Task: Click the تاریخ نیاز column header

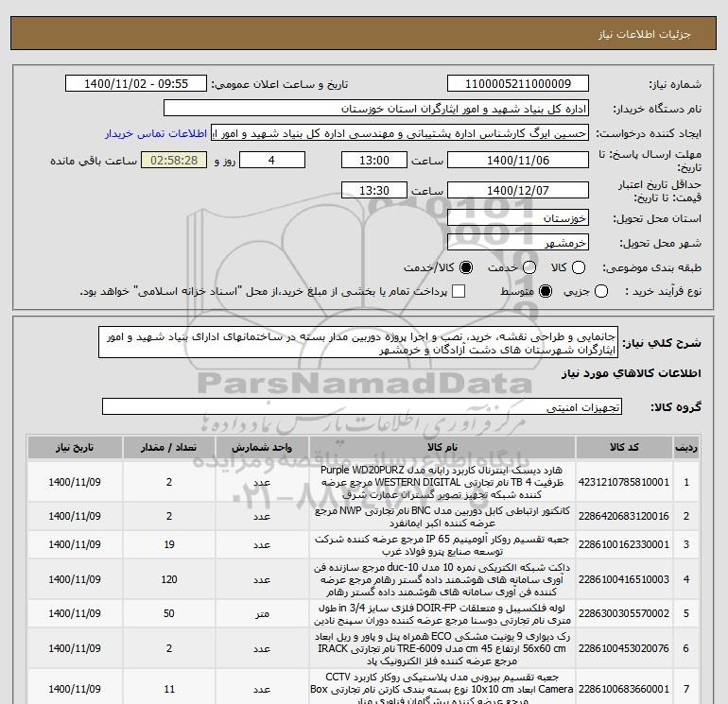Action: pyautogui.click(x=75, y=447)
